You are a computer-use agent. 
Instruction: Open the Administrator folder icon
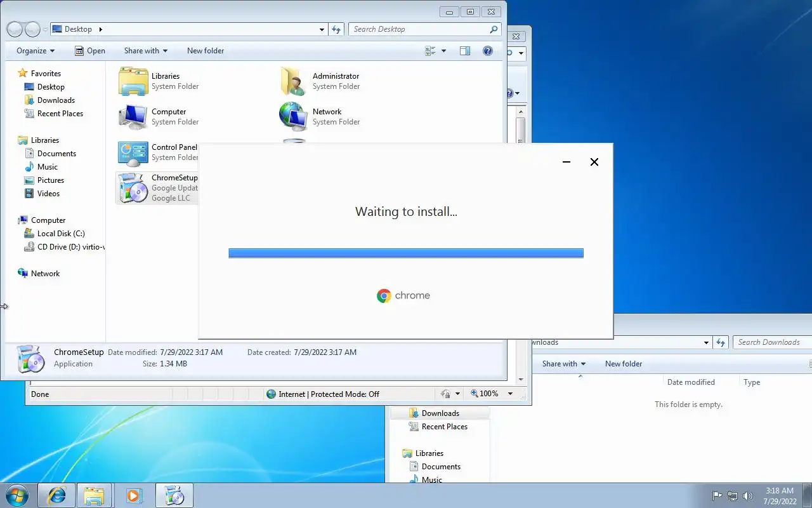point(294,81)
